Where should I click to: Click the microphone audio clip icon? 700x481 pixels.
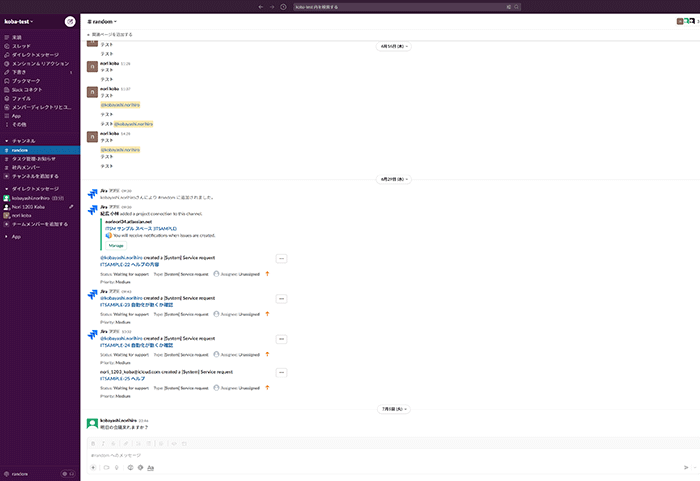click(x=117, y=468)
